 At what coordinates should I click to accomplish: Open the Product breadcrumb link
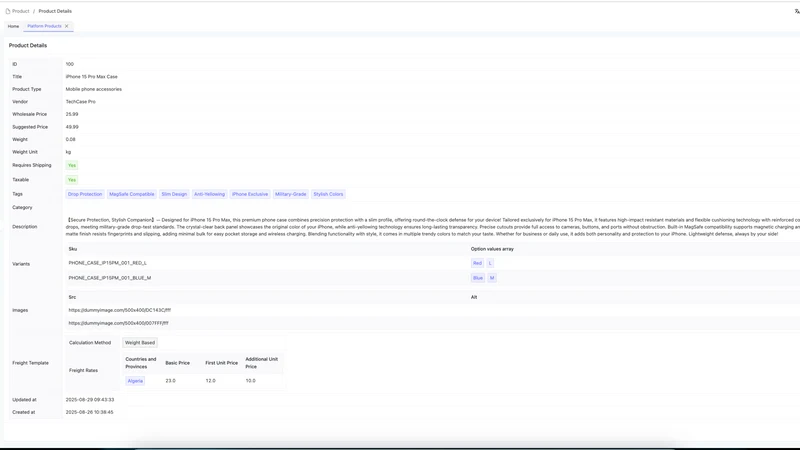[x=20, y=11]
